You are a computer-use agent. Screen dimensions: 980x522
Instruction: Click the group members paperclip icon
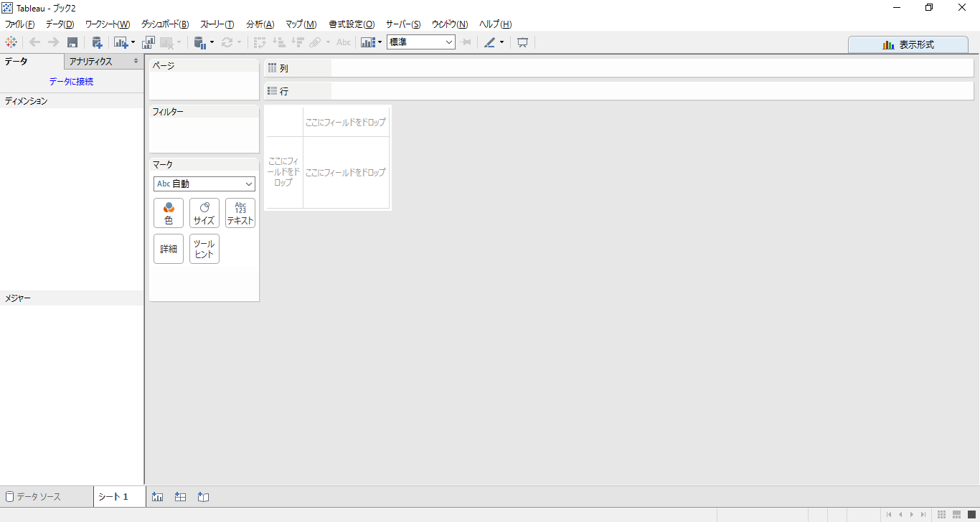tap(316, 42)
